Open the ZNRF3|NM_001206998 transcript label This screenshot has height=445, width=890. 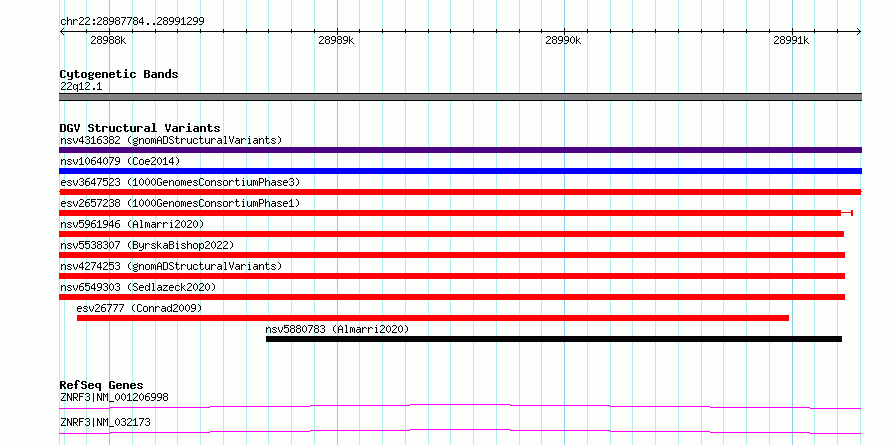tap(114, 397)
